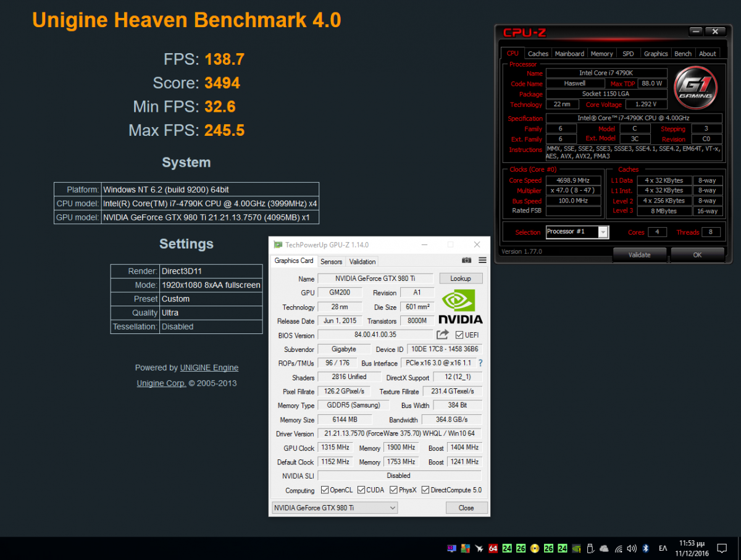Screen dimensions: 741x560
Task: Switch to the Caches tab in CPU-Z
Action: click(538, 54)
